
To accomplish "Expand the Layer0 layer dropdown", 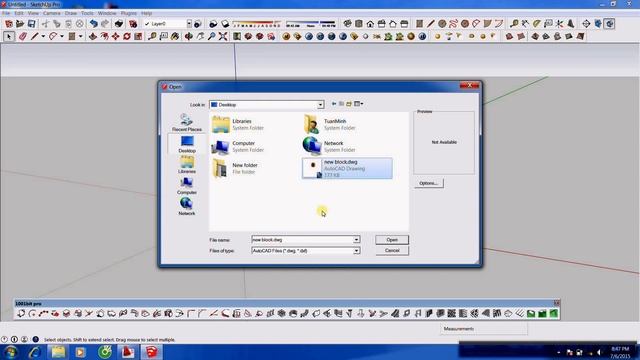I will pyautogui.click(x=189, y=24).
